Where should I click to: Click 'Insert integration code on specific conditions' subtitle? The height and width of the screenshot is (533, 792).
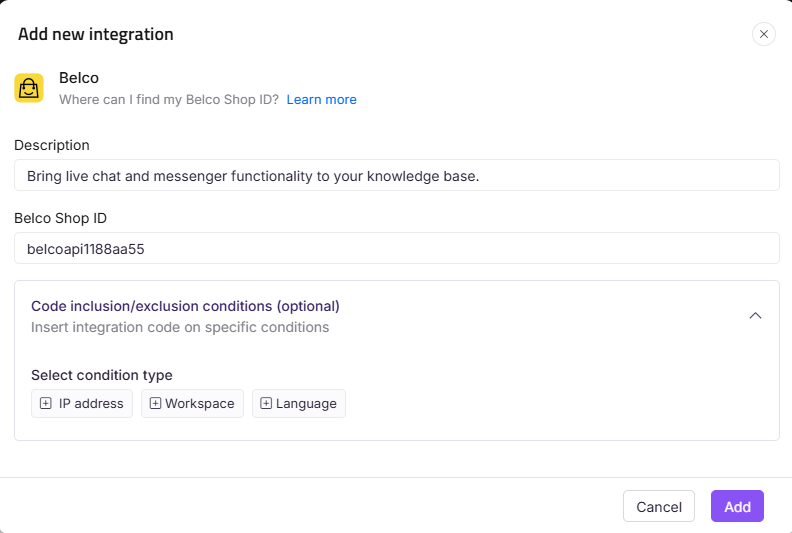pos(180,327)
